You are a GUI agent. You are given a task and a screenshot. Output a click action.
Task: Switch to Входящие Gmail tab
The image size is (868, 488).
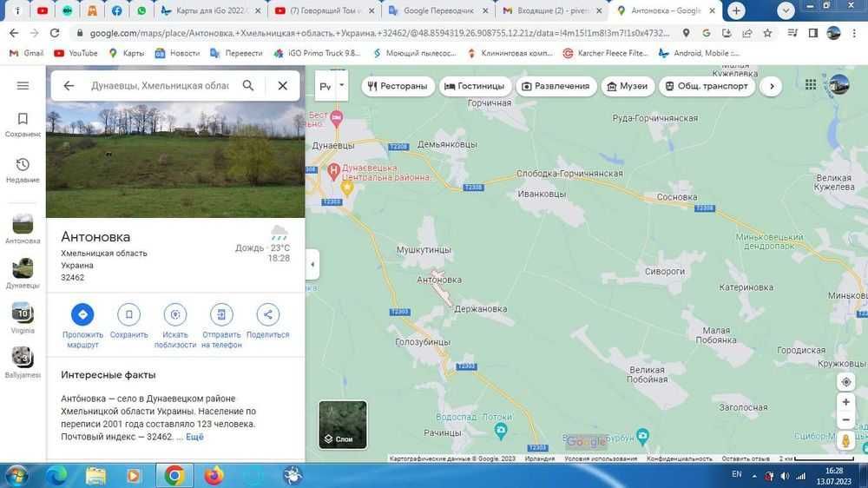tap(552, 10)
